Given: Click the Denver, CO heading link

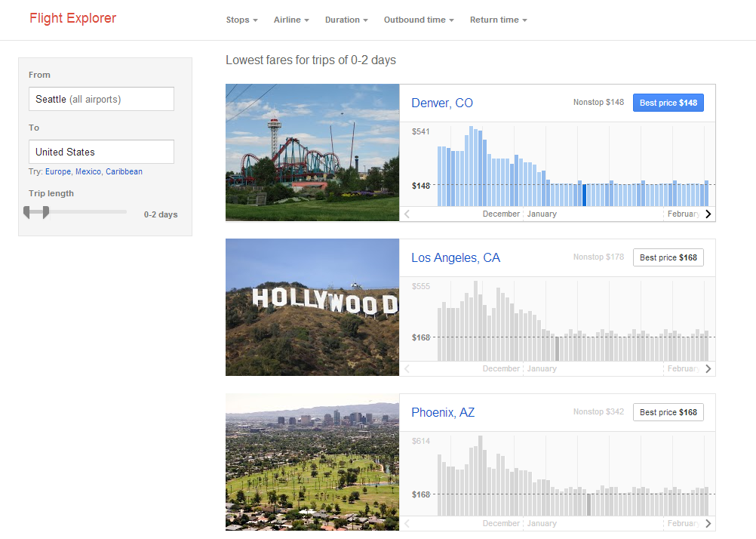Looking at the screenshot, I should 442,102.
